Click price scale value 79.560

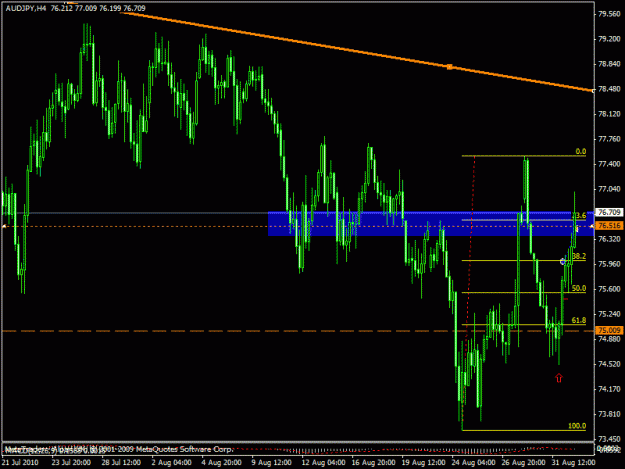[x=609, y=14]
